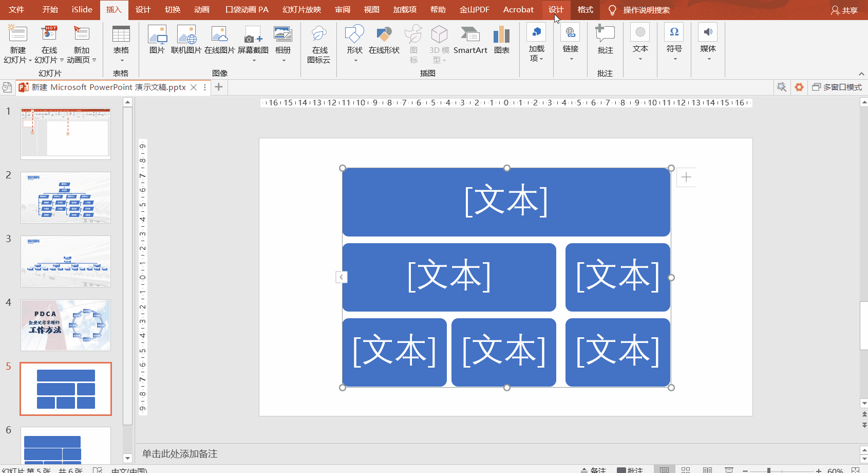Click the magic wand icon near 多窗口模式

[x=782, y=87]
